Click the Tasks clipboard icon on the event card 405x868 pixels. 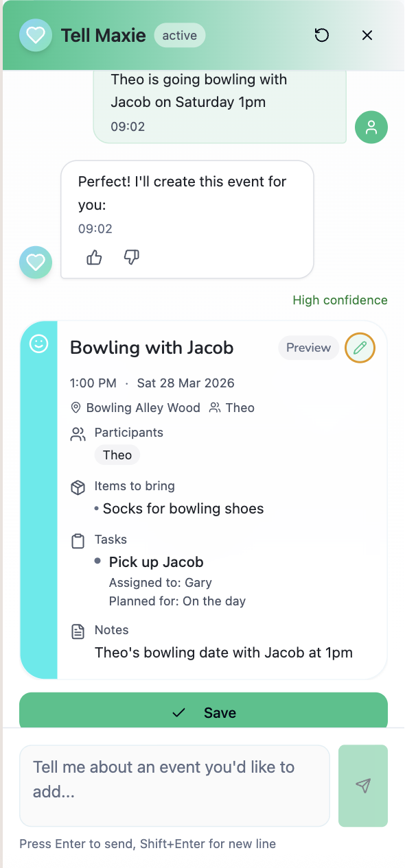coord(77,540)
